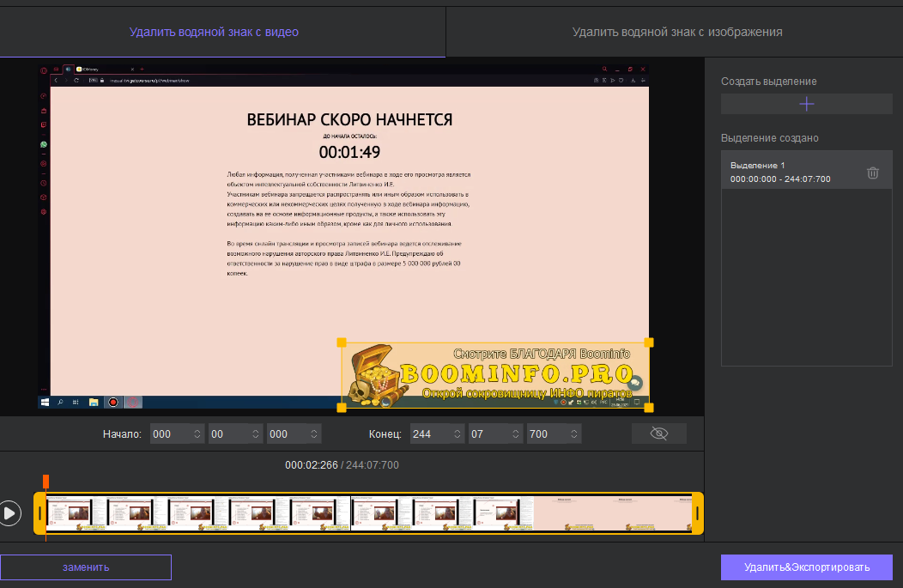Click the top-right handle of the watermark selection
The height and width of the screenshot is (588, 903).
point(648,342)
